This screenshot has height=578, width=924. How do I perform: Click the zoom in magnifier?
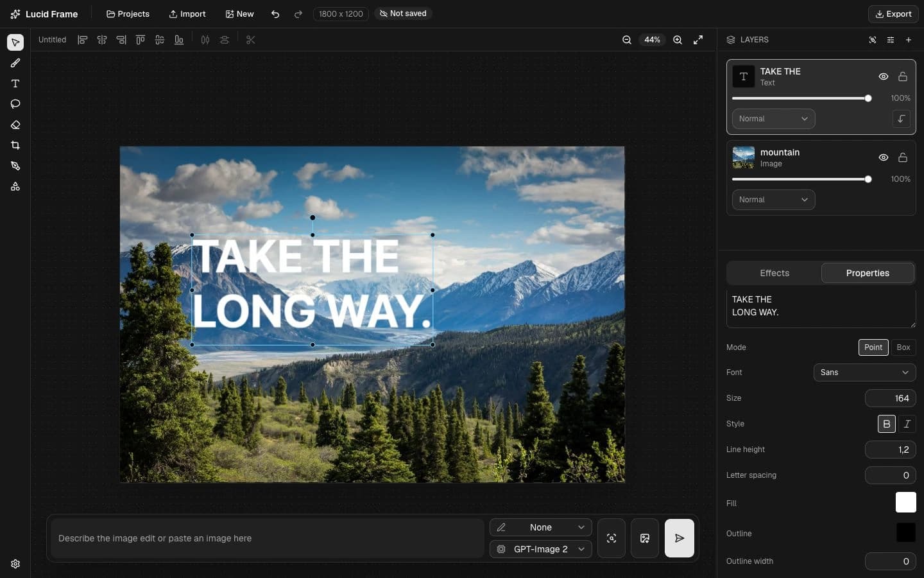click(x=678, y=40)
